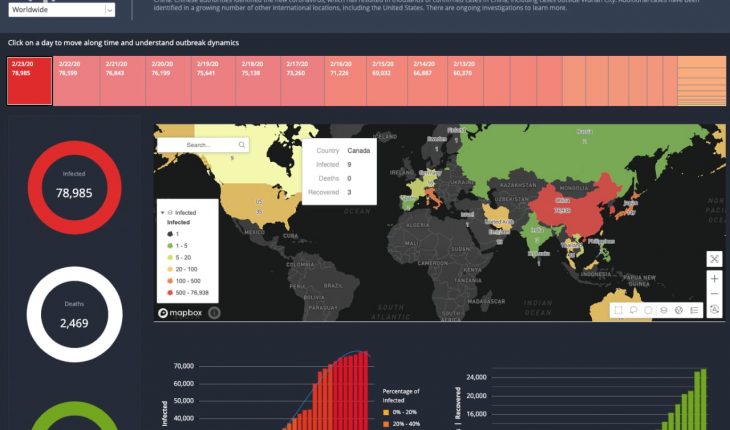
Task: Open the Worldwide region dropdown
Action: click(x=61, y=9)
